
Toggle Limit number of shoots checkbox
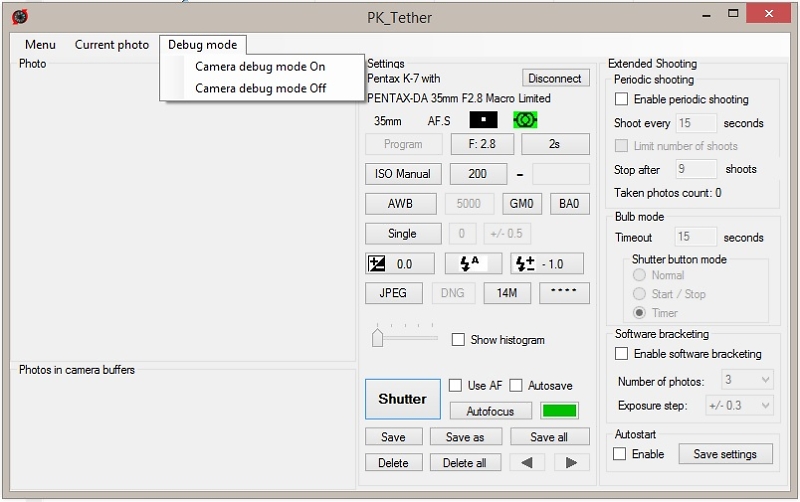pyautogui.click(x=621, y=146)
